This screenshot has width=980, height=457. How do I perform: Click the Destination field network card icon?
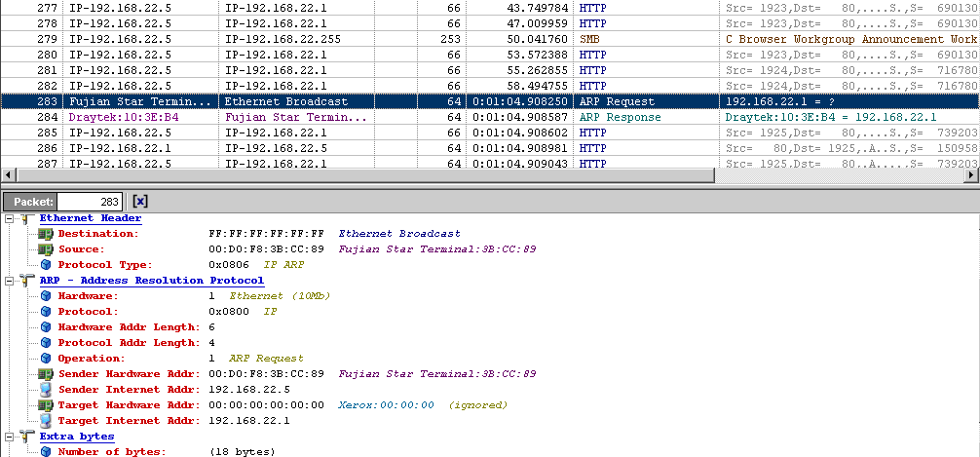(x=46, y=234)
